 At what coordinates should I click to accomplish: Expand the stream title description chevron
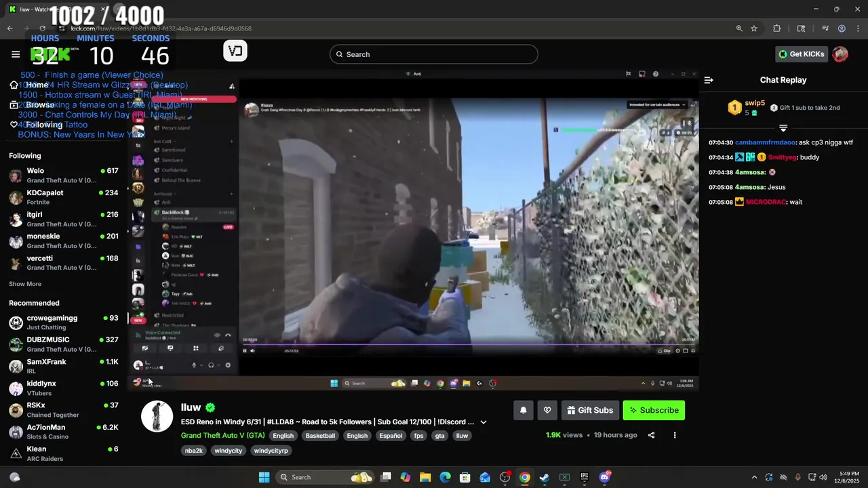(484, 422)
